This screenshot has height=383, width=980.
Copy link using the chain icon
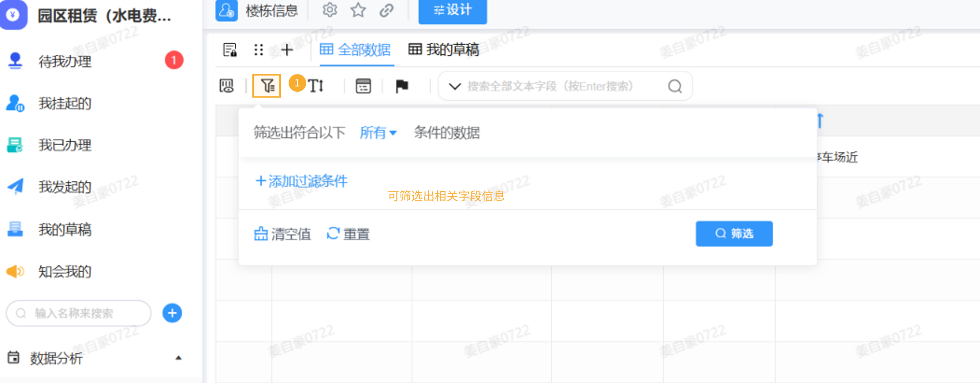tap(387, 10)
